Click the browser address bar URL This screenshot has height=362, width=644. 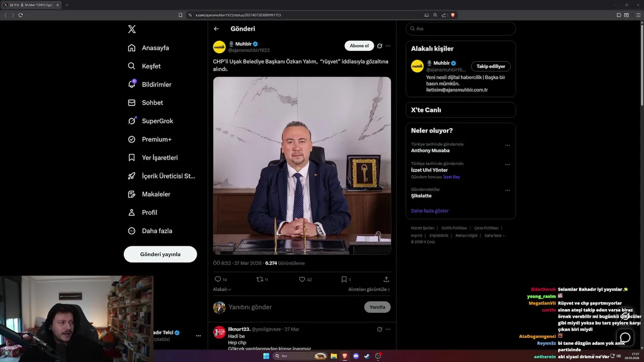pos(238,15)
